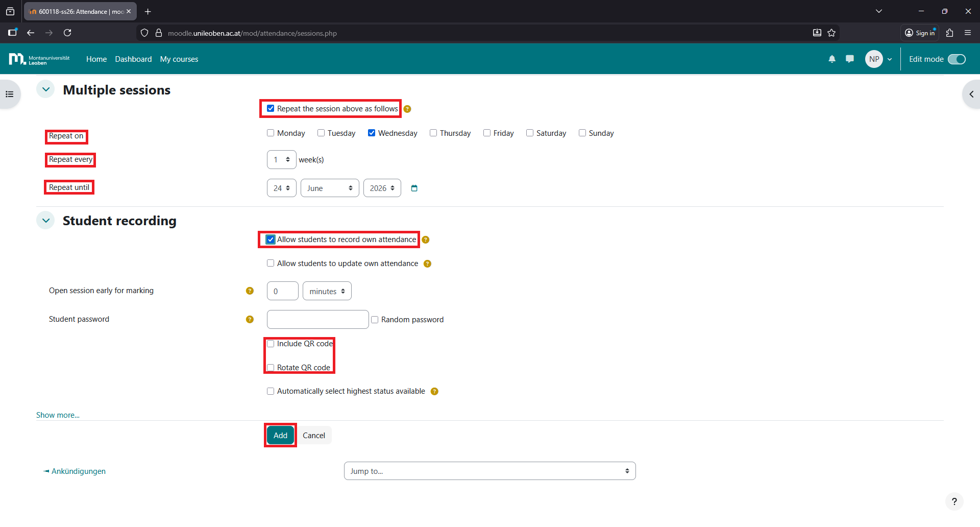Focus the Student password text field
The image size is (980, 527).
[317, 320]
